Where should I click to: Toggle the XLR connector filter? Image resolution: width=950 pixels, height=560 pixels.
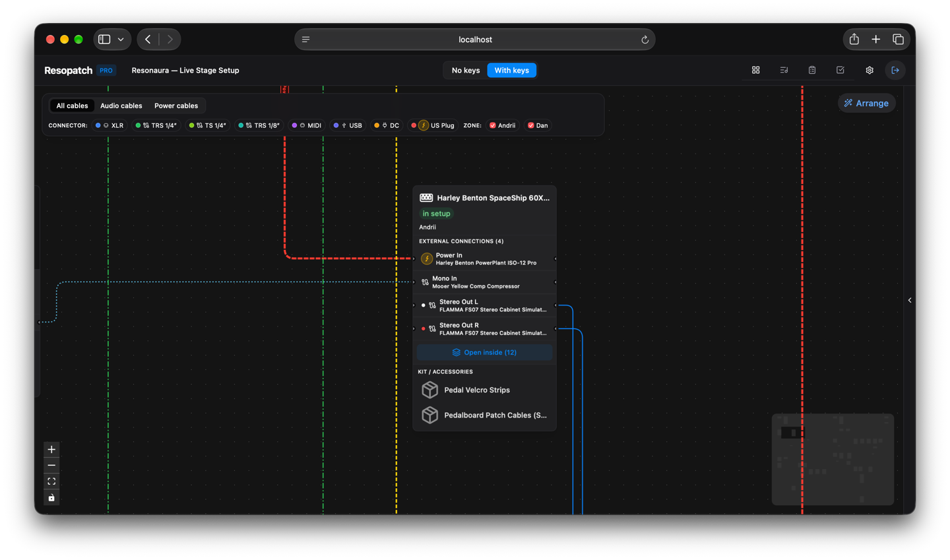click(x=110, y=125)
